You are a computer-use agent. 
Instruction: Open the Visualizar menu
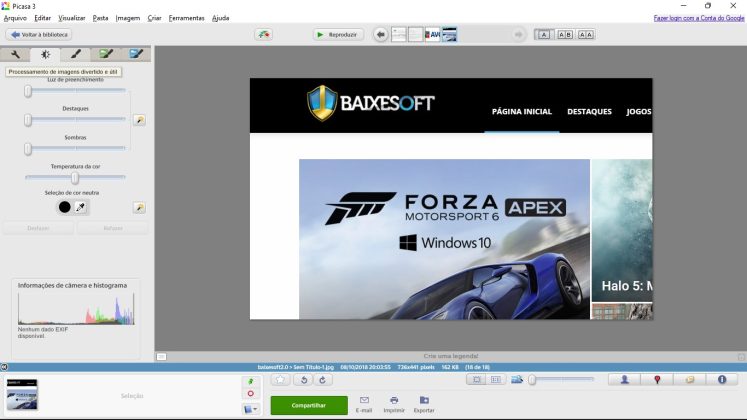pos(71,18)
